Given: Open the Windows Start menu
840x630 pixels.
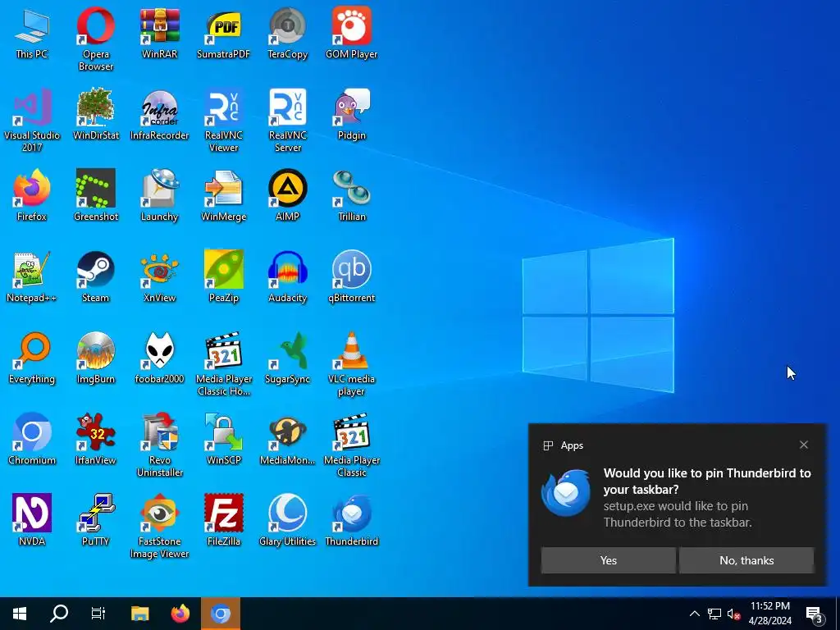Looking at the screenshot, I should coord(20,614).
